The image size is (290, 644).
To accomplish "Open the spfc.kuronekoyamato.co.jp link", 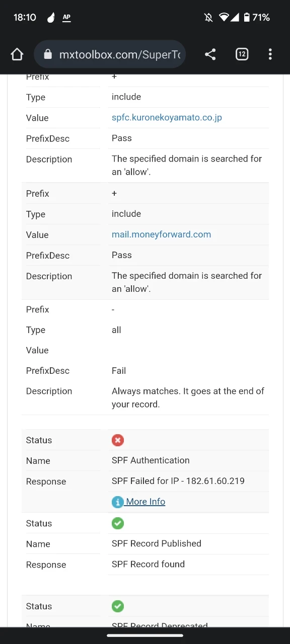I will tap(167, 117).
